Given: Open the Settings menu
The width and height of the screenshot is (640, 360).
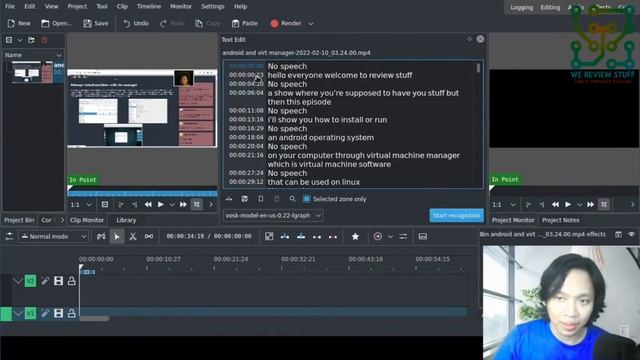Looking at the screenshot, I should [213, 7].
